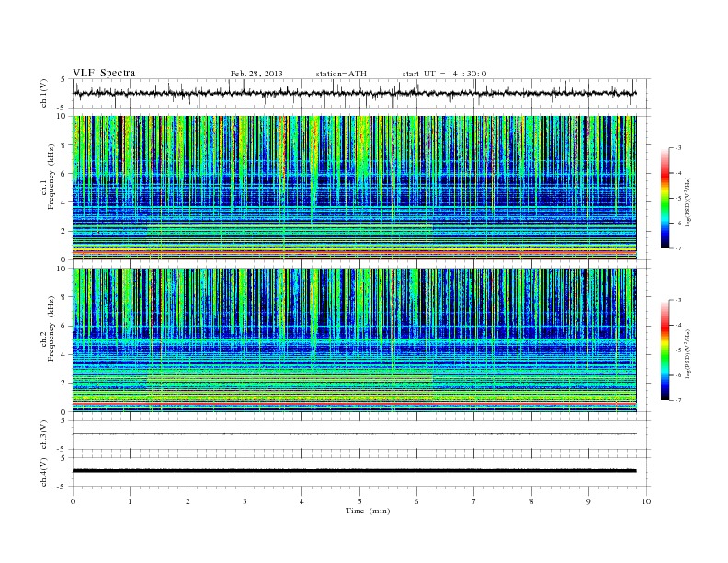Click the ch.4 thick waveform trace

click(x=354, y=471)
